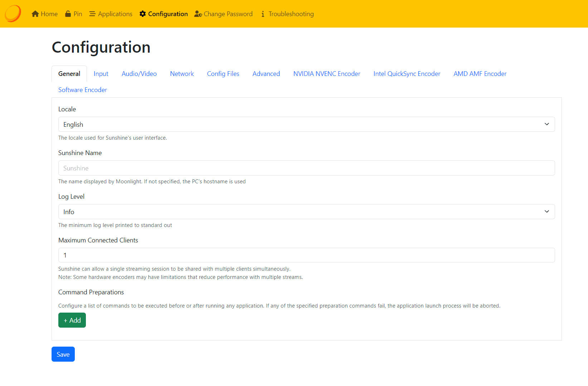This screenshot has width=588, height=386.
Task: Open the Advanced tab
Action: (x=266, y=74)
